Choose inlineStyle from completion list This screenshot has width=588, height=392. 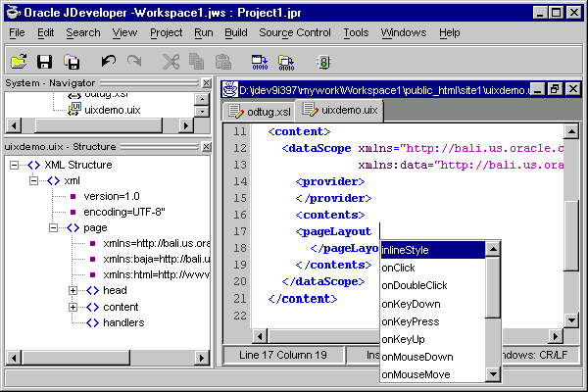(433, 250)
